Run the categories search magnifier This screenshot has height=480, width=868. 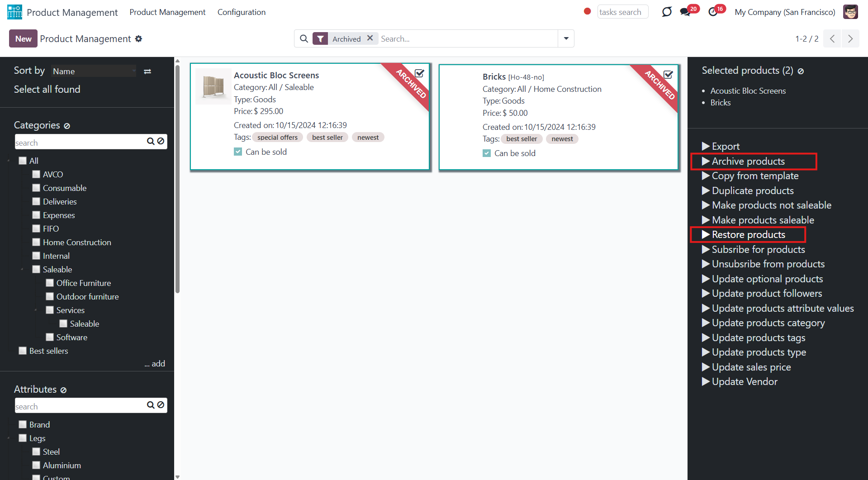tap(151, 142)
